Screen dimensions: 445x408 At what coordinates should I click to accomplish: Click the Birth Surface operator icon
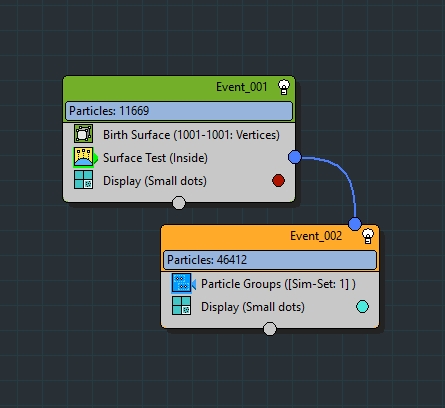click(x=83, y=134)
